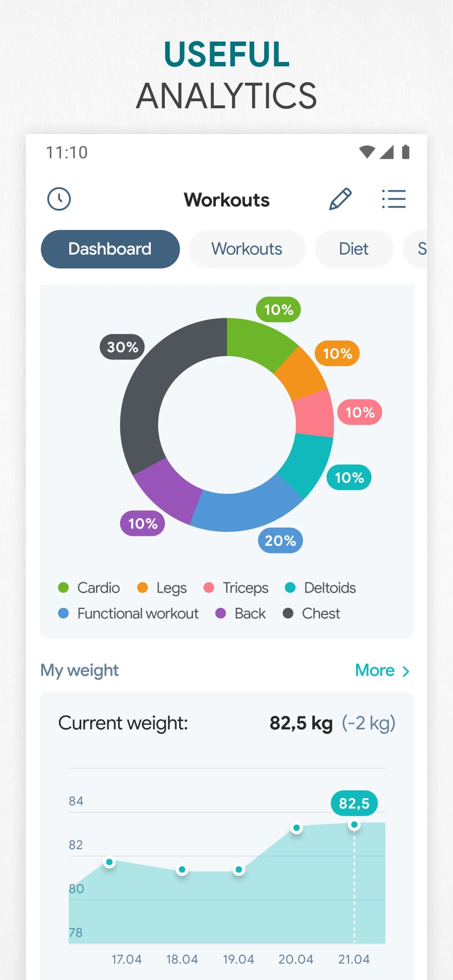Open the workout history clock icon
Screen dimensions: 453x980
[59, 199]
